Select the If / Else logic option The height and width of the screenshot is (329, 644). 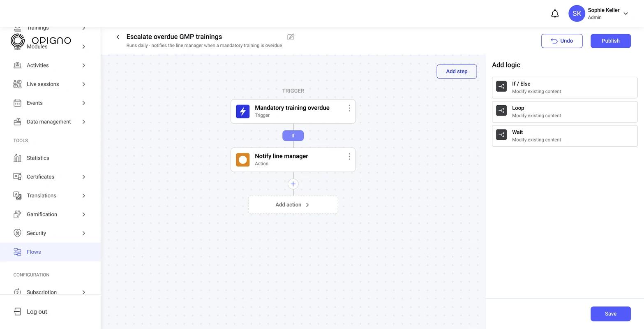[x=565, y=88]
